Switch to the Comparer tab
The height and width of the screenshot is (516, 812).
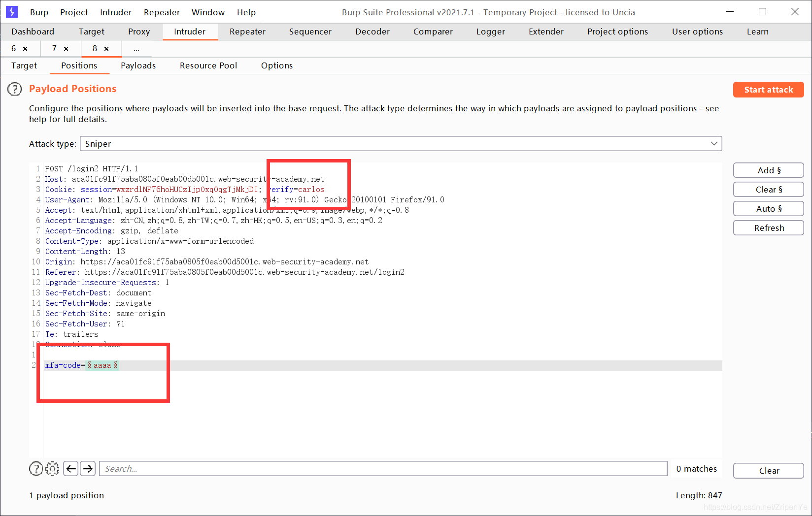433,32
